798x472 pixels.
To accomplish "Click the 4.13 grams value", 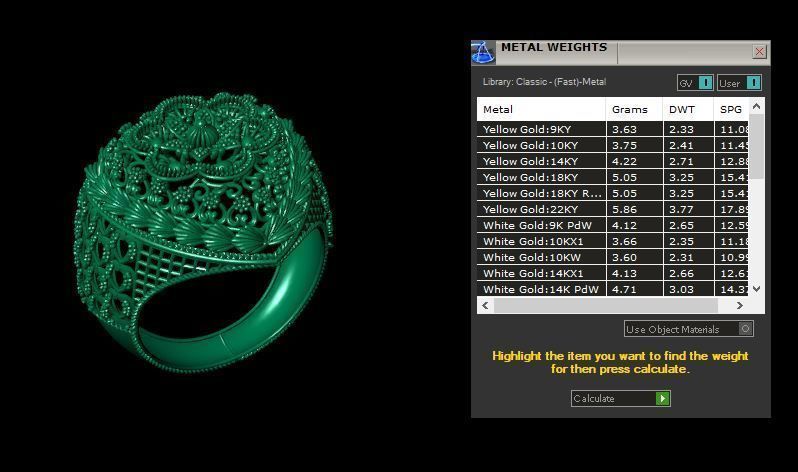I will pos(624,273).
